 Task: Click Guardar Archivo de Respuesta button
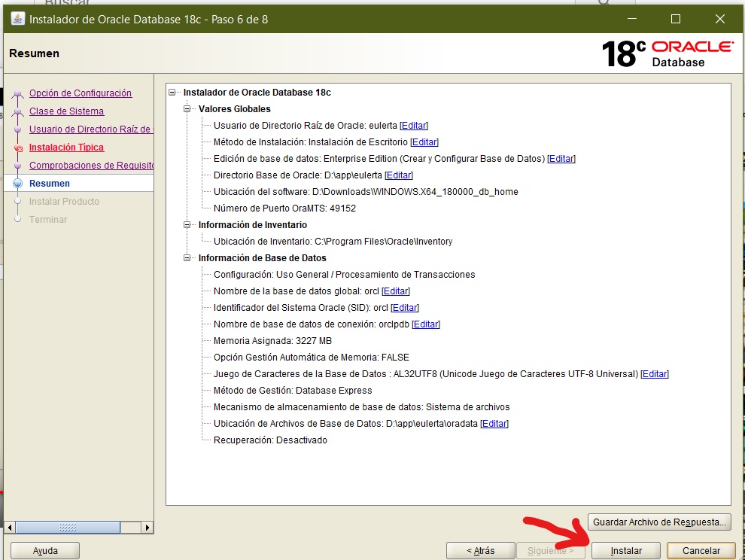659,522
